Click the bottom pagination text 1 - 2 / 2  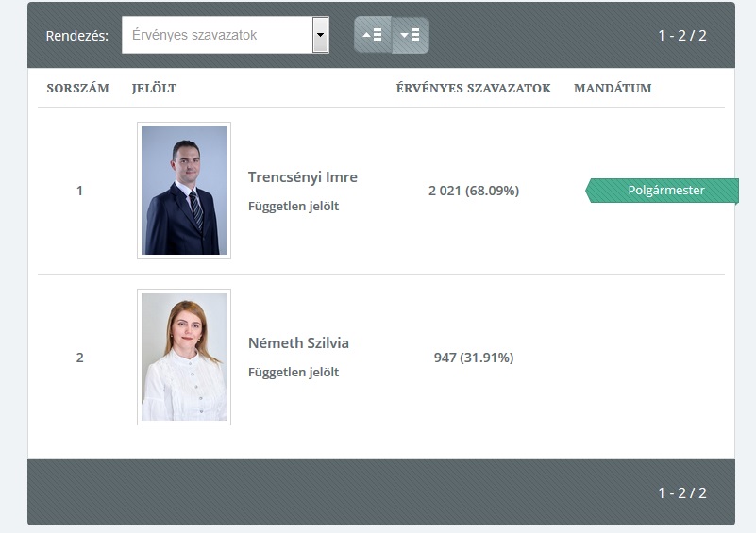(682, 493)
